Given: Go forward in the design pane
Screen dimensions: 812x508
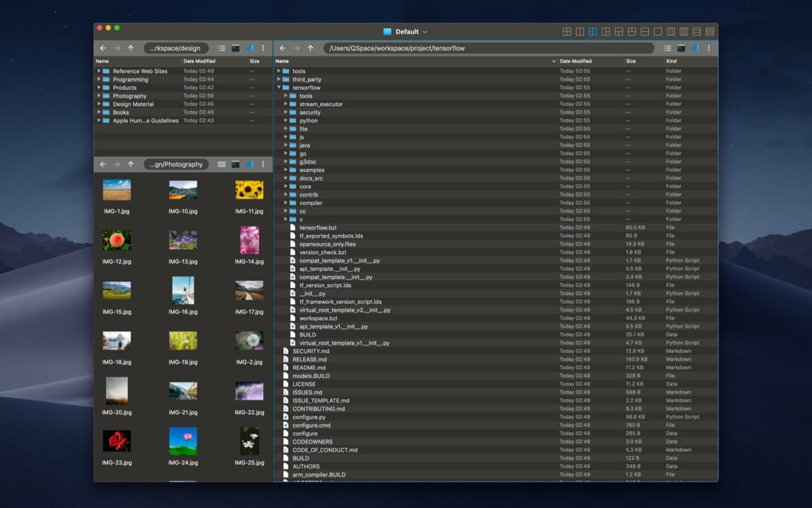Looking at the screenshot, I should 116,48.
